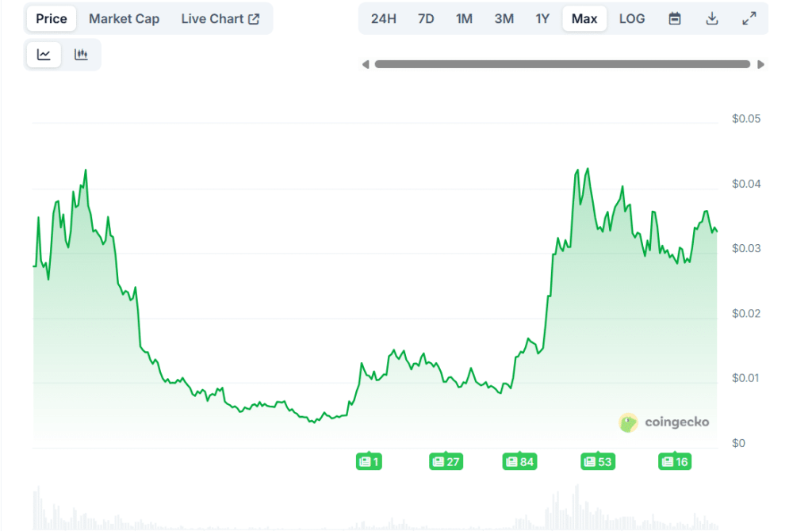Viewport: 812px width, 531px height.
Task: Click the horizontal chart range scrollbar
Action: [562, 64]
